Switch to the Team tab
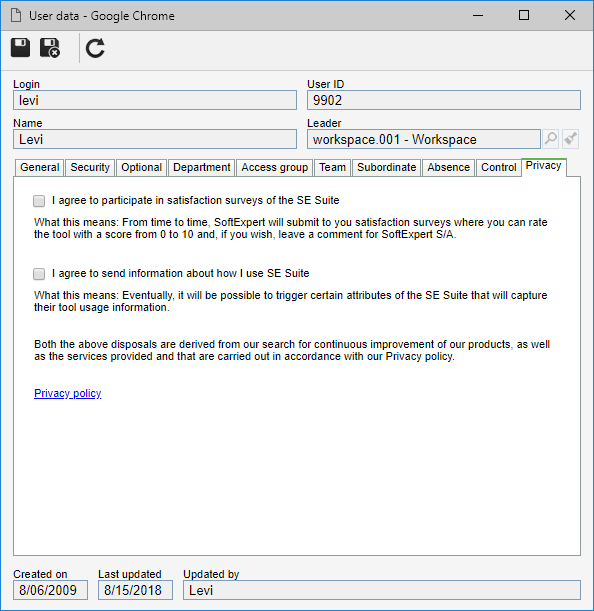 pyautogui.click(x=332, y=168)
